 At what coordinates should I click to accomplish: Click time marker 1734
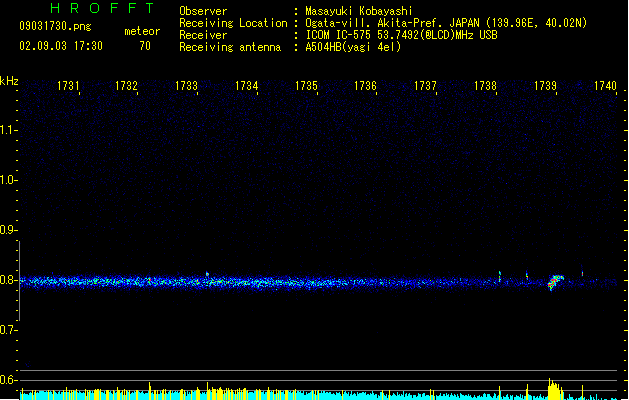(x=246, y=86)
